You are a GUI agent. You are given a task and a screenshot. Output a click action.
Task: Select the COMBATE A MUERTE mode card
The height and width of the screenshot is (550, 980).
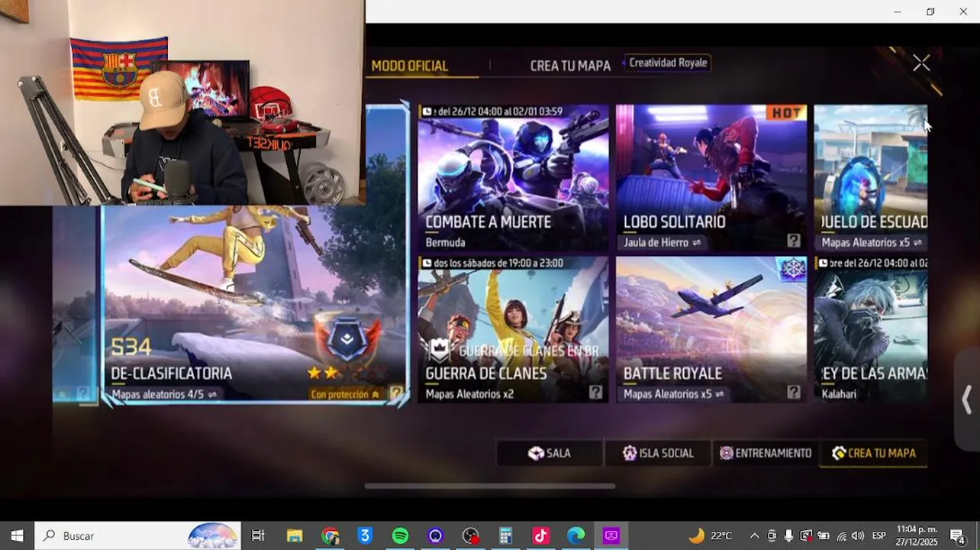[513, 178]
